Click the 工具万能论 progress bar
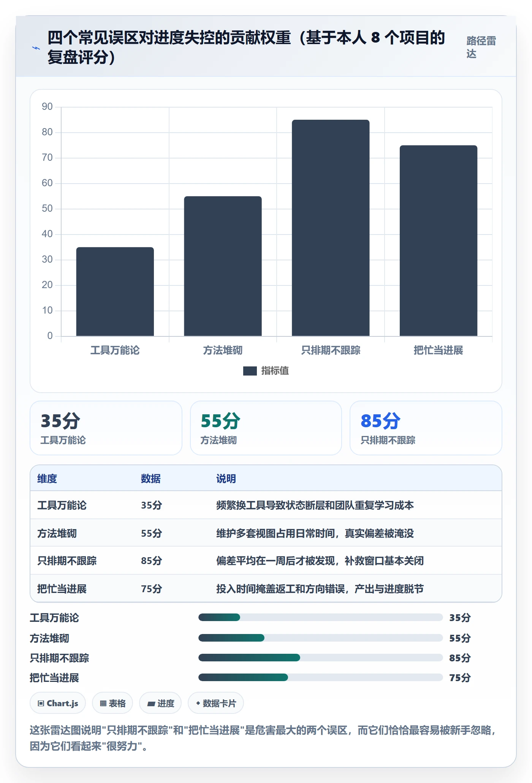 coord(321,617)
